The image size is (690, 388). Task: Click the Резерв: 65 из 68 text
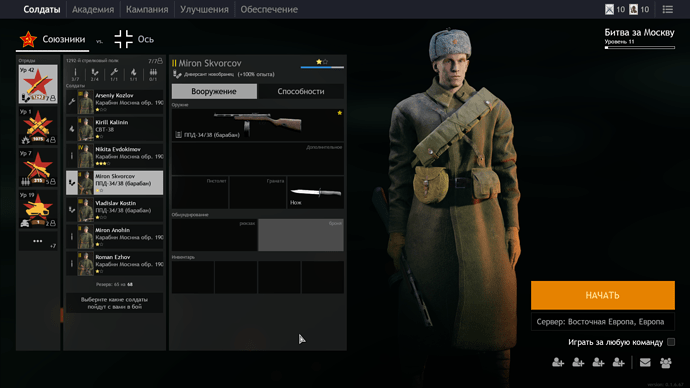[x=114, y=285]
